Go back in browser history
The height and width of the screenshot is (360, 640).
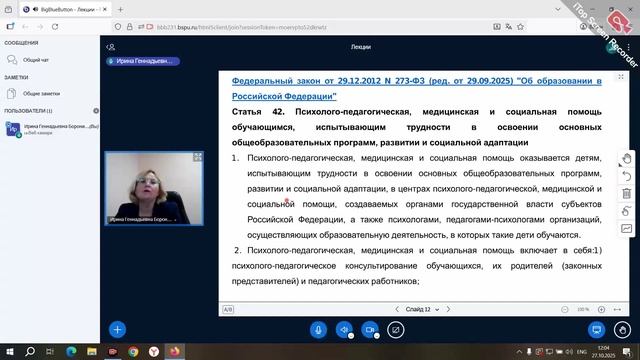click(25, 27)
